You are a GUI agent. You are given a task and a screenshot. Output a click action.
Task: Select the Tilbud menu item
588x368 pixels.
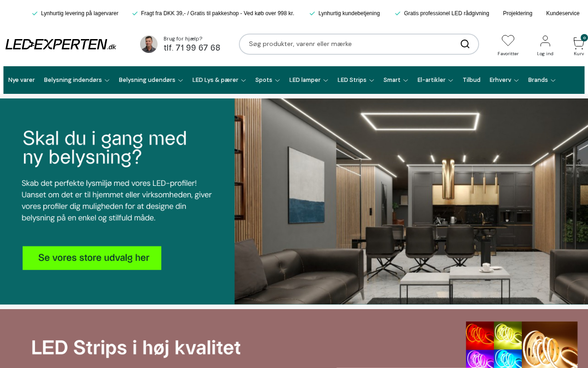coord(471,80)
